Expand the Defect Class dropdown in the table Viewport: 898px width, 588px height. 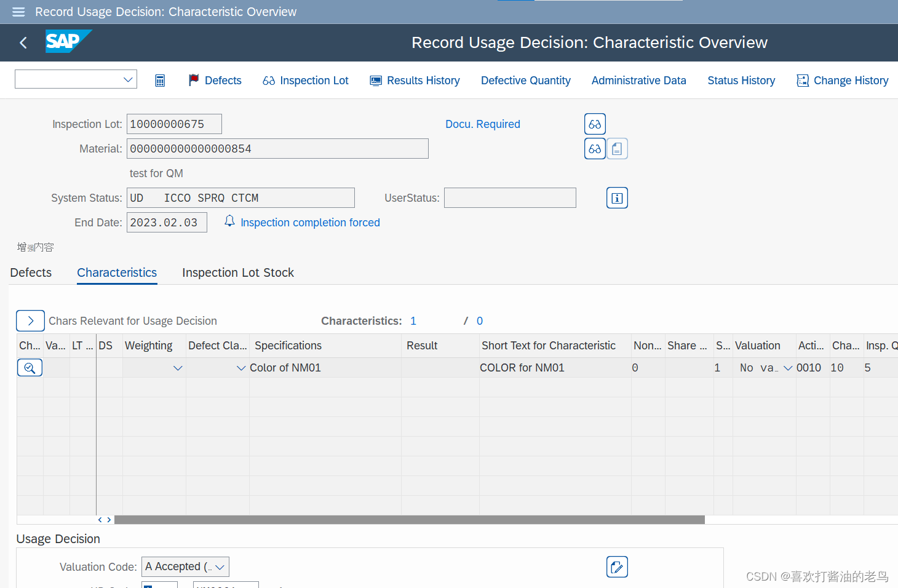coord(240,367)
